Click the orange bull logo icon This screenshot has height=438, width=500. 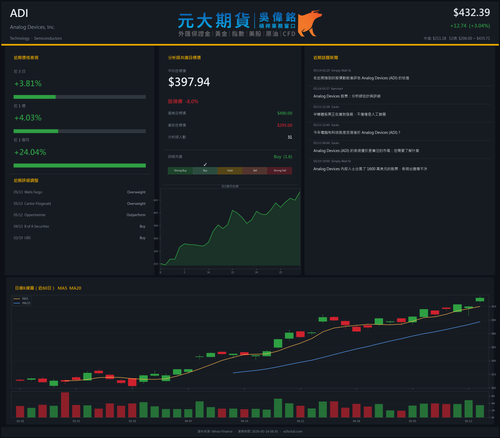point(310,23)
